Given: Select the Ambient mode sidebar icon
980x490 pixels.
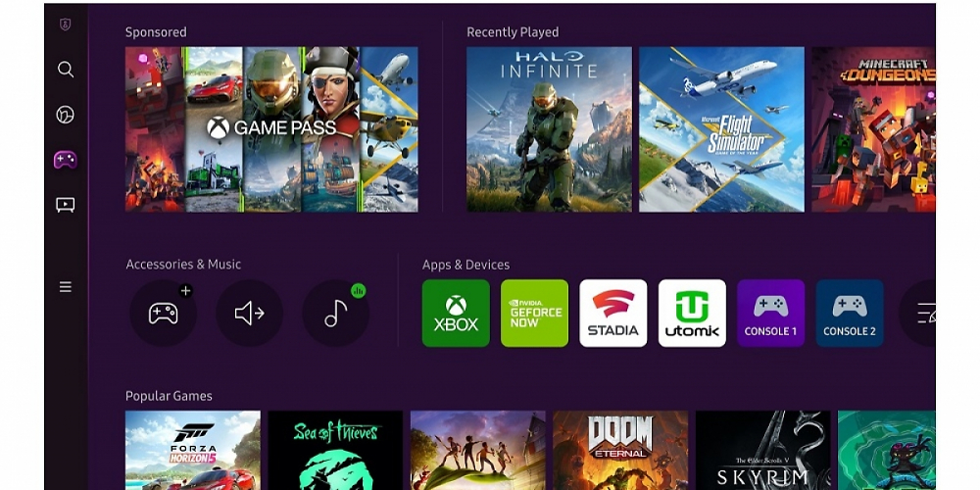Looking at the screenshot, I should tap(65, 115).
